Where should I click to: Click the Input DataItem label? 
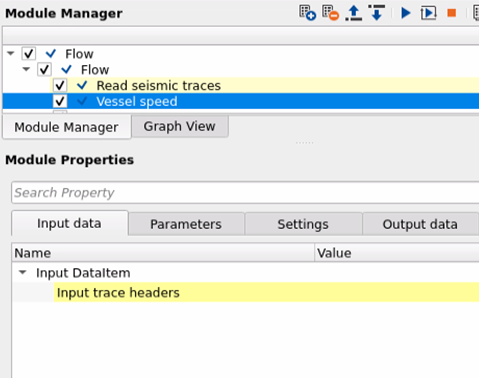tap(83, 273)
